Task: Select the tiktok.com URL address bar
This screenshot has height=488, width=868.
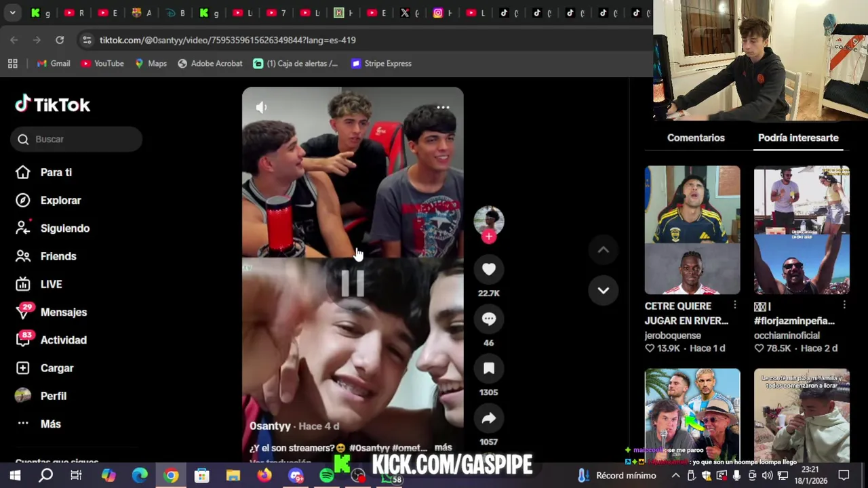Action: [x=228, y=40]
